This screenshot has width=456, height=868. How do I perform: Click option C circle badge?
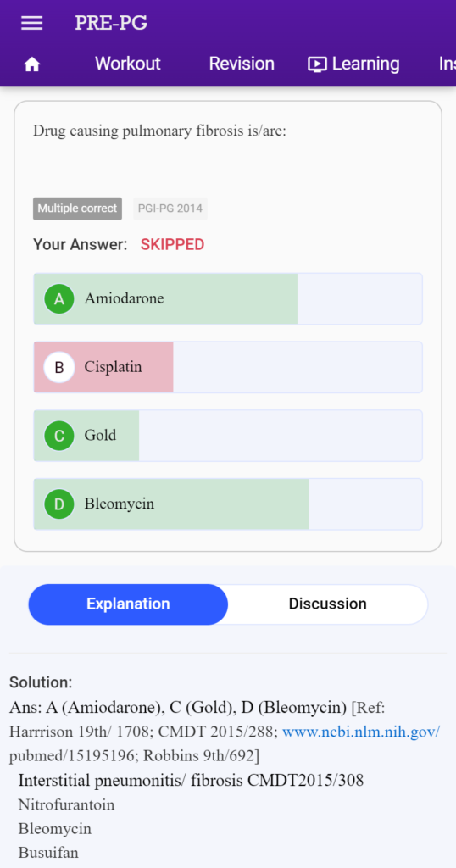tap(59, 436)
